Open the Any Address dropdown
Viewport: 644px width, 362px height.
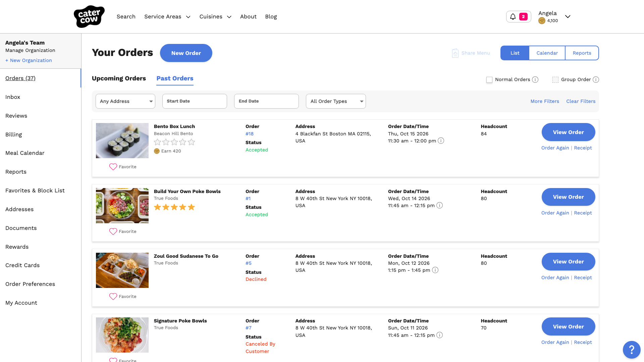[x=125, y=101]
